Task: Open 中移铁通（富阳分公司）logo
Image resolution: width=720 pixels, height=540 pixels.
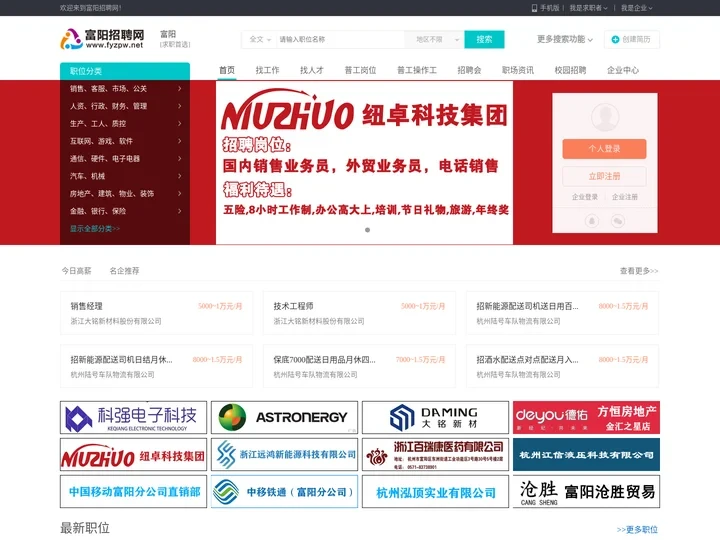Action: click(x=284, y=492)
